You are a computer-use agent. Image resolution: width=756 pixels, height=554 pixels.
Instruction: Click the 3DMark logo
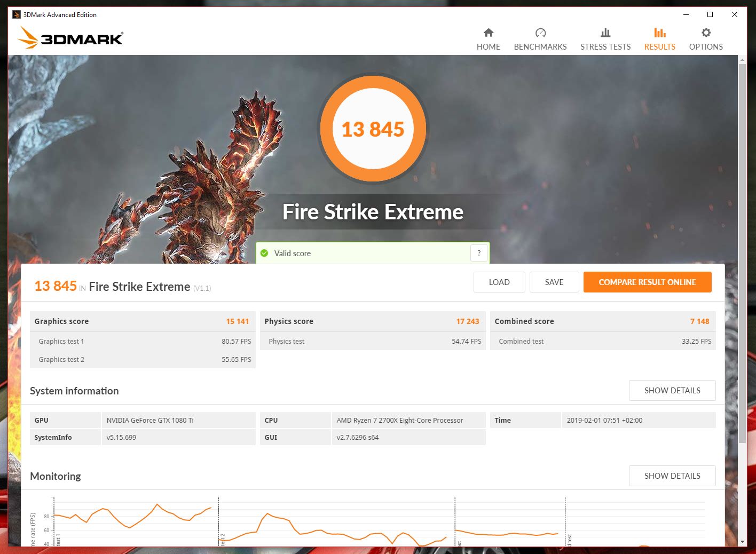(70, 38)
